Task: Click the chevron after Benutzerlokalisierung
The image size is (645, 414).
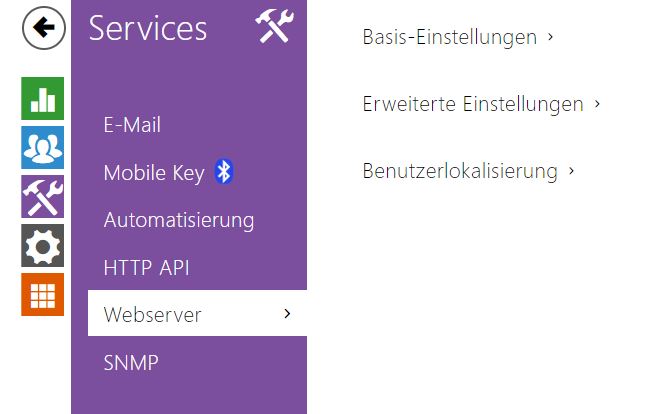Action: pyautogui.click(x=571, y=170)
